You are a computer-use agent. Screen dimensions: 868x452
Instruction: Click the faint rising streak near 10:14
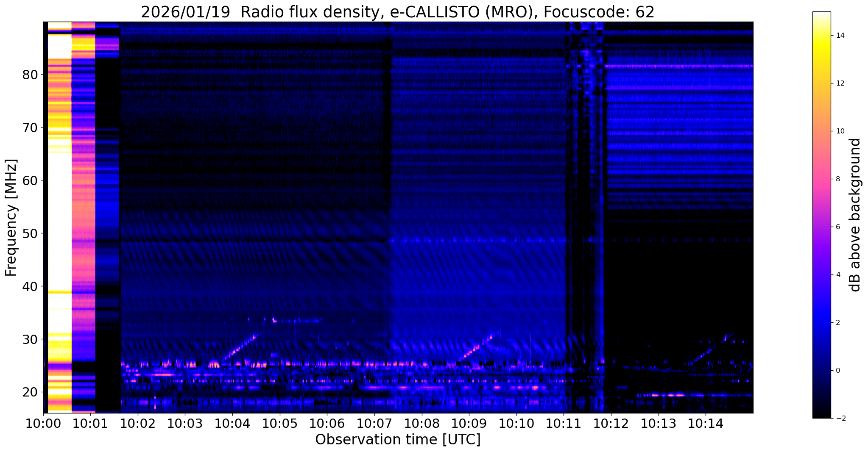(712, 348)
